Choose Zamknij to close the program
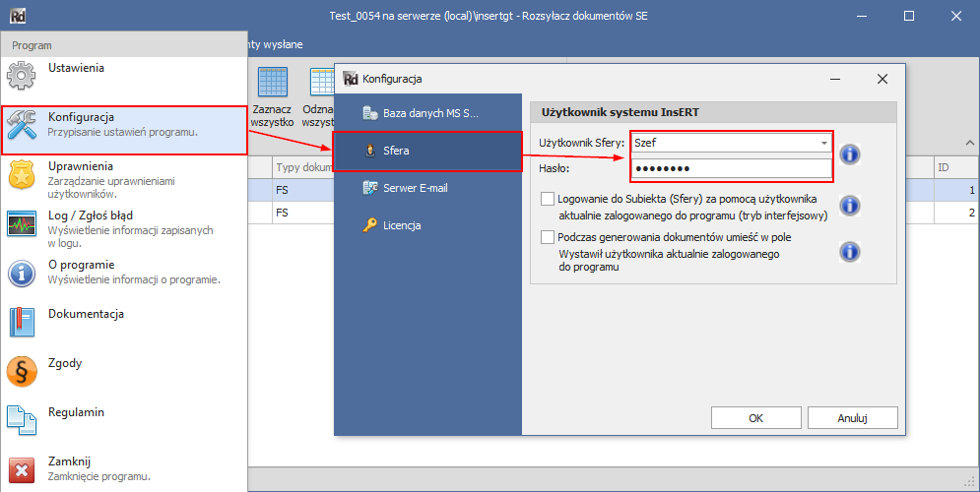Image resolution: width=980 pixels, height=492 pixels. [x=124, y=469]
